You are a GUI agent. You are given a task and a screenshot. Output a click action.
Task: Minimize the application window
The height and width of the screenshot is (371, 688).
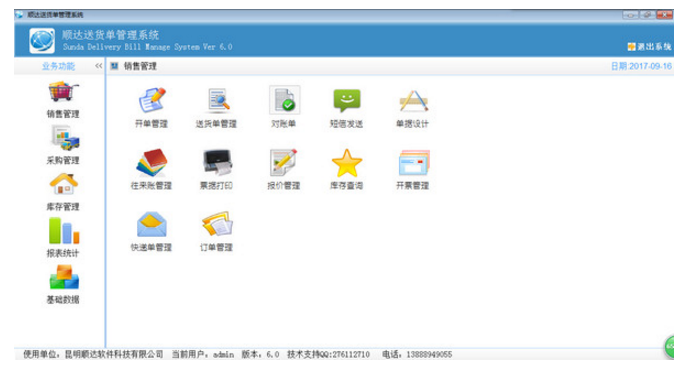point(630,15)
